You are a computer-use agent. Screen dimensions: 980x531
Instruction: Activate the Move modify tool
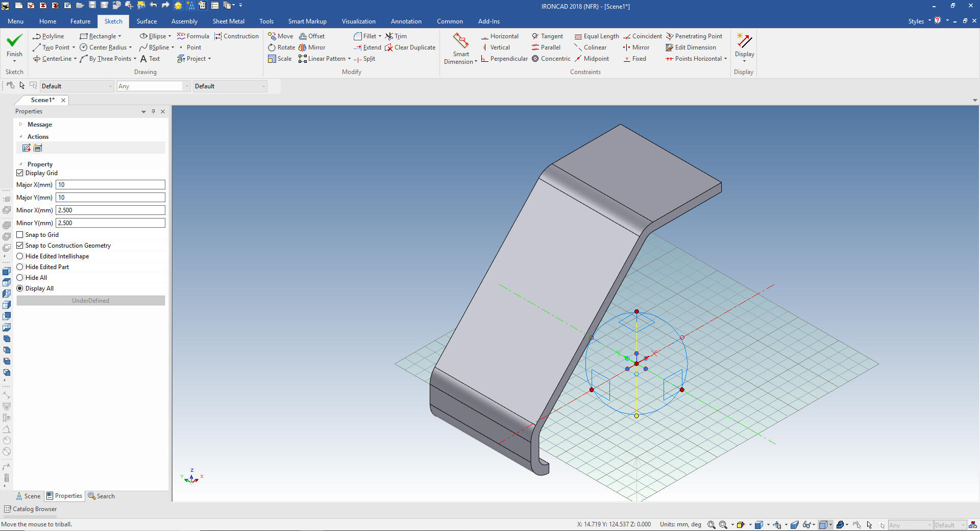pos(280,36)
